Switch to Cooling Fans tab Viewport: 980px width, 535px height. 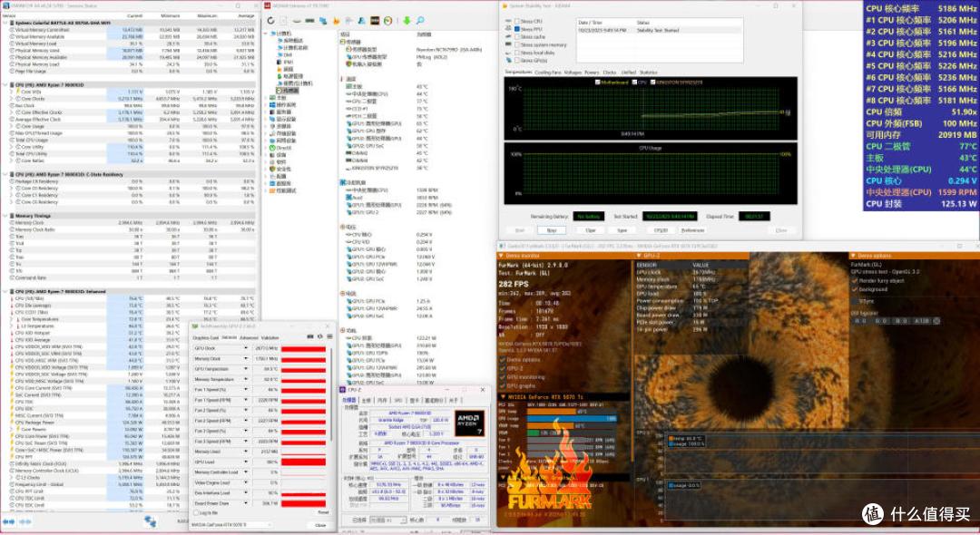(547, 73)
